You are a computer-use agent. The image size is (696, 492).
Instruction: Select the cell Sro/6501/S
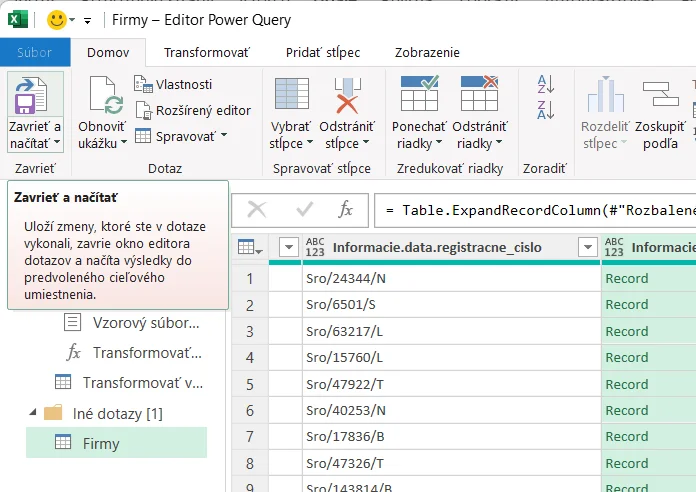click(x=451, y=305)
